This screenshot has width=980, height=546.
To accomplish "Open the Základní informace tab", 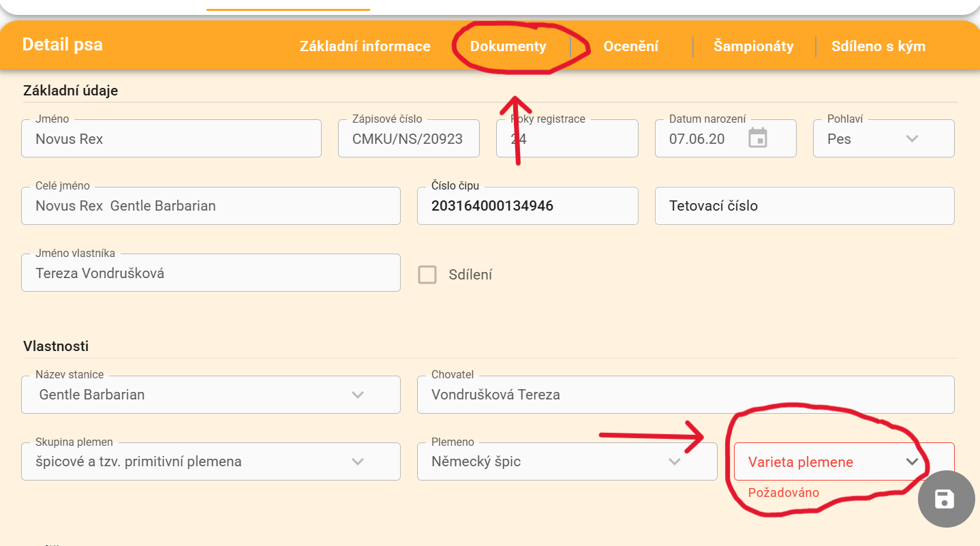I will 365,46.
